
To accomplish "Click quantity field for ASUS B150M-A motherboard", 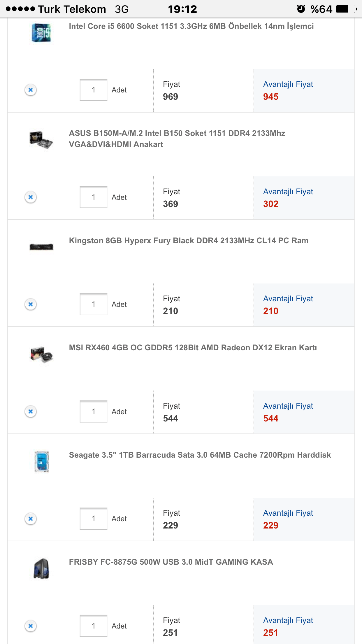I will [x=94, y=197].
